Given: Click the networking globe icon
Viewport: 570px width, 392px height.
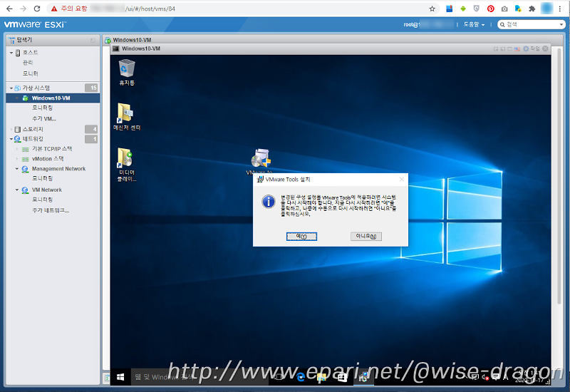Looking at the screenshot, I should (x=17, y=139).
